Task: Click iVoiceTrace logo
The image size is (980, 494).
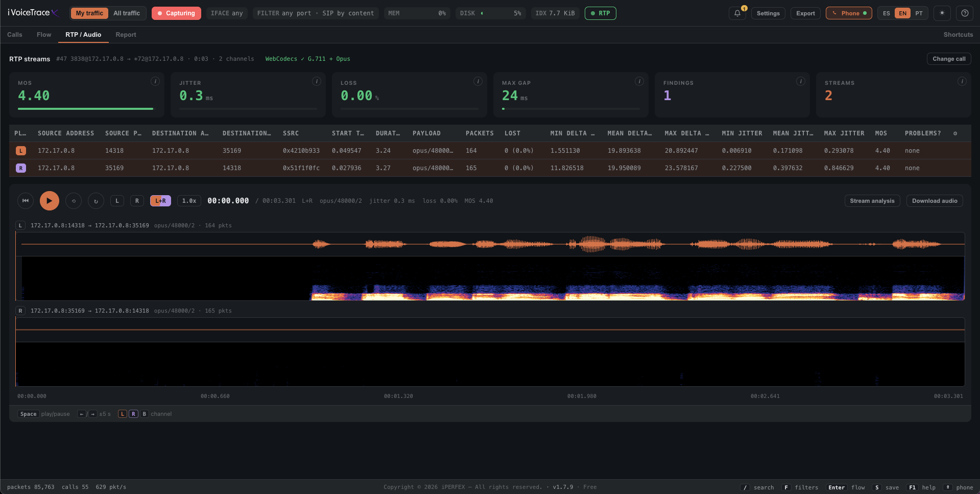Action: (x=33, y=13)
